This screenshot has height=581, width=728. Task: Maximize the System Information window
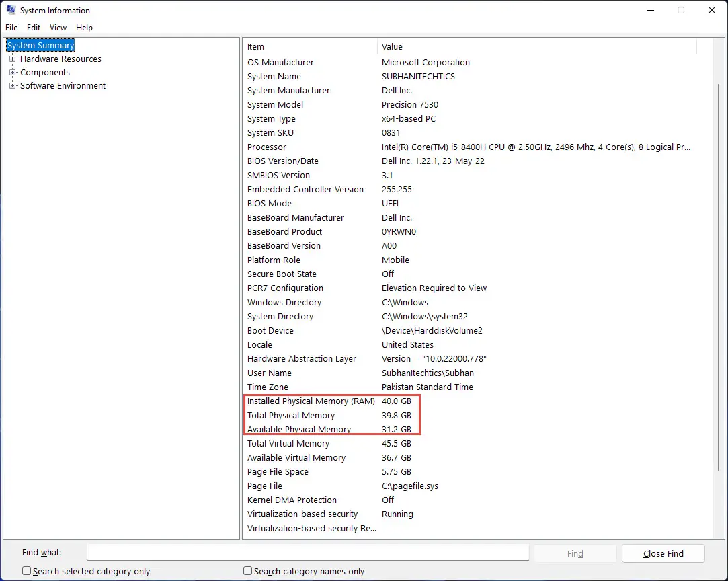681,10
